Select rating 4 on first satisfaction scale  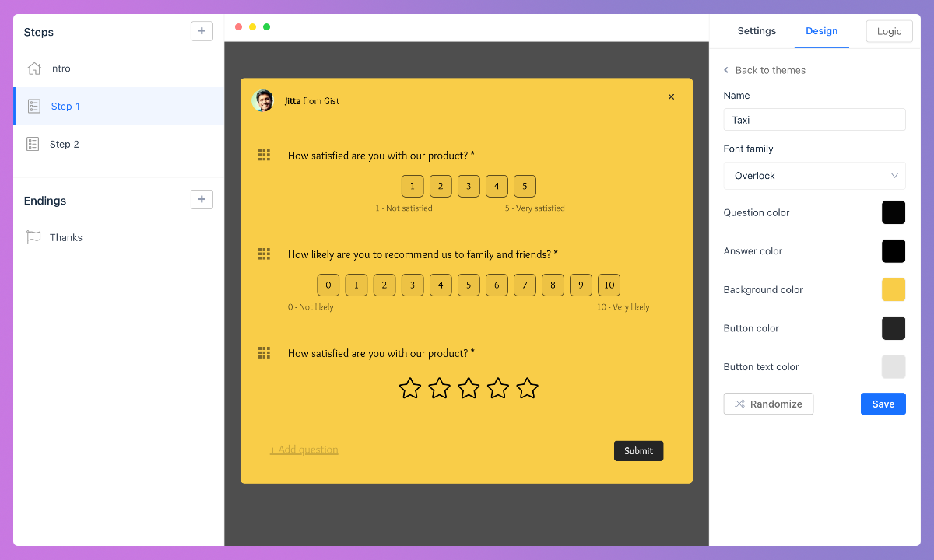(x=497, y=186)
